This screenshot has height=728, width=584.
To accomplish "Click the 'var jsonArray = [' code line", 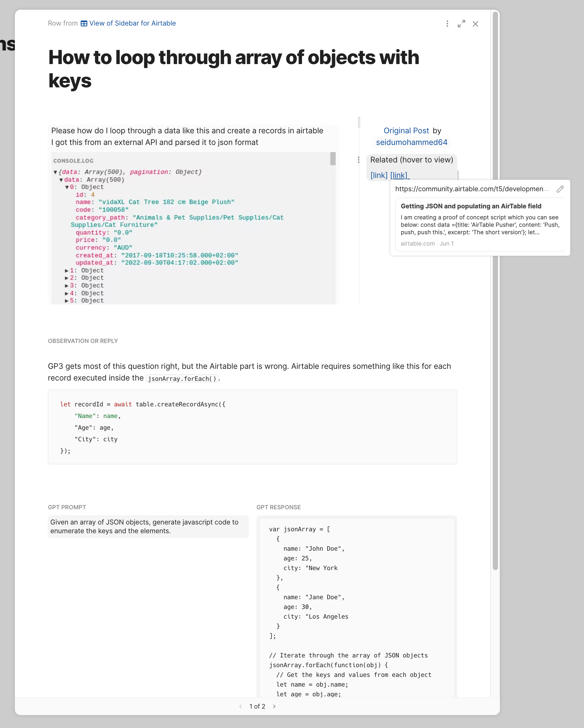I will [299, 529].
